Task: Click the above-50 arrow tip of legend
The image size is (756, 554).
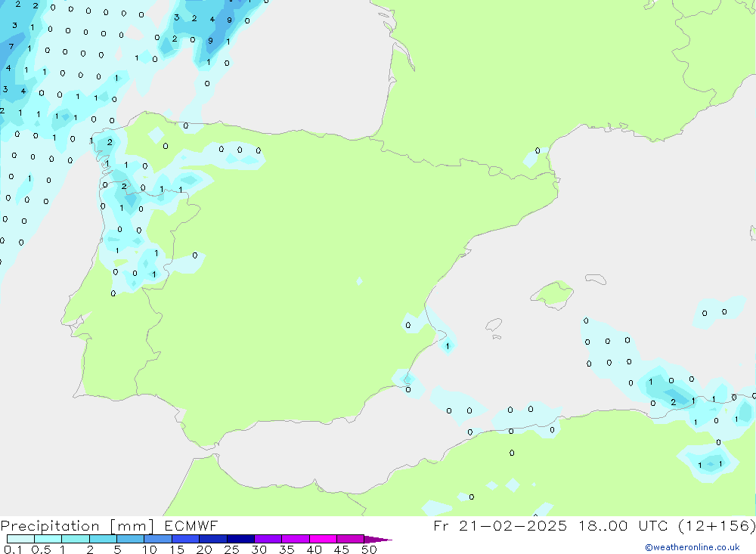Action: tap(379, 539)
